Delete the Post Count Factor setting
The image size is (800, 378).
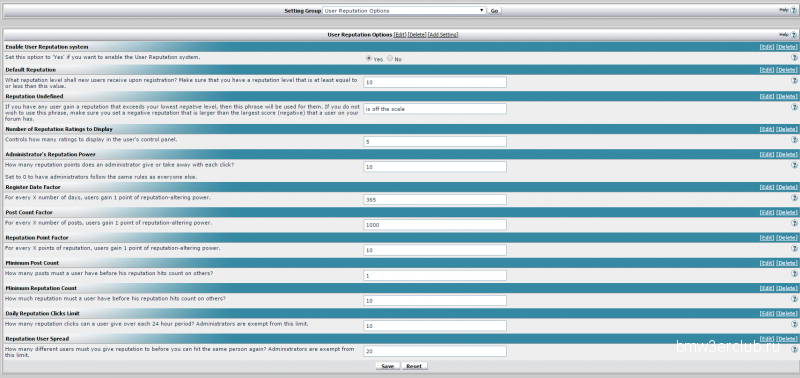click(x=786, y=213)
